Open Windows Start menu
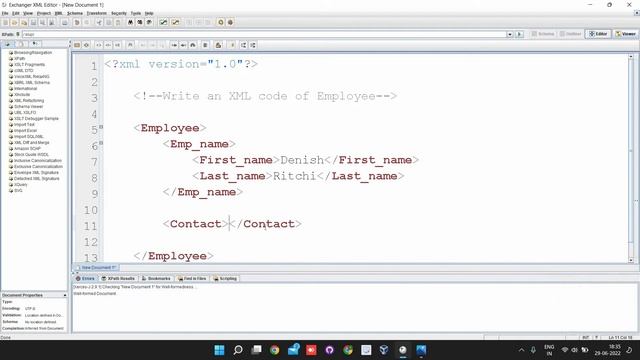 219,350
